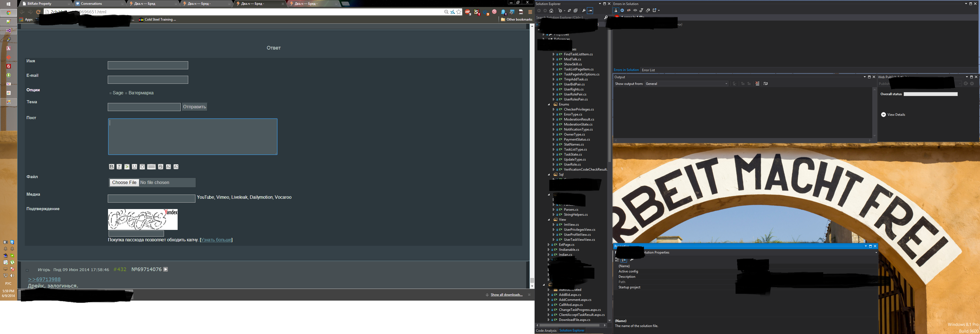
Task: Click into the captcha answer field
Action: point(136,234)
